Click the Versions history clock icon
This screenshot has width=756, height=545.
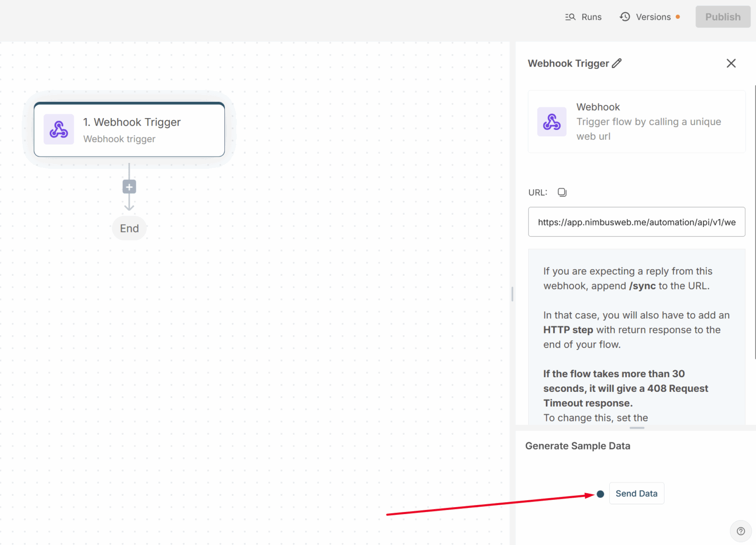tap(625, 16)
